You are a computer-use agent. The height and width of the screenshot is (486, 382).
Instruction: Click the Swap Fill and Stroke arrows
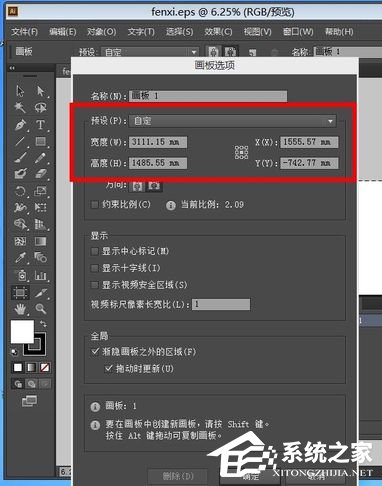click(x=43, y=323)
